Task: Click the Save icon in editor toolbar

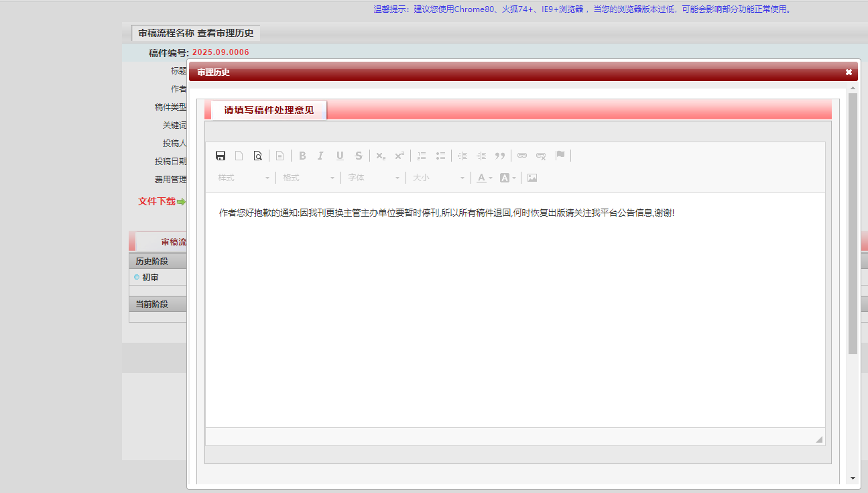Action: (x=221, y=156)
